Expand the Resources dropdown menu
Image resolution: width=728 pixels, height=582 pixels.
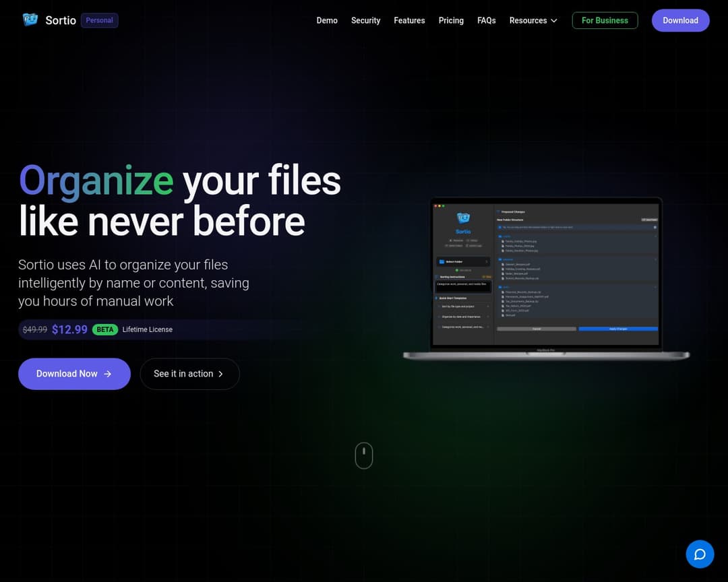(x=533, y=20)
